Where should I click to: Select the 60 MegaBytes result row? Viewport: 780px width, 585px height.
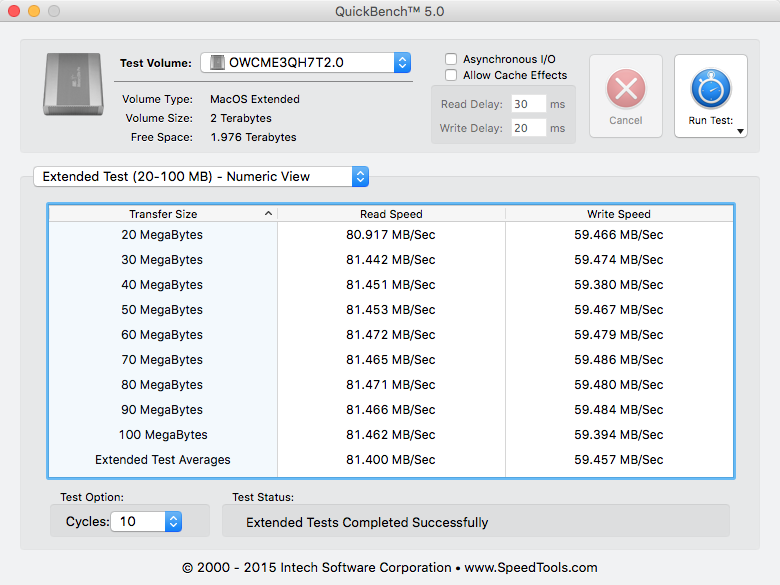pyautogui.click(x=390, y=335)
